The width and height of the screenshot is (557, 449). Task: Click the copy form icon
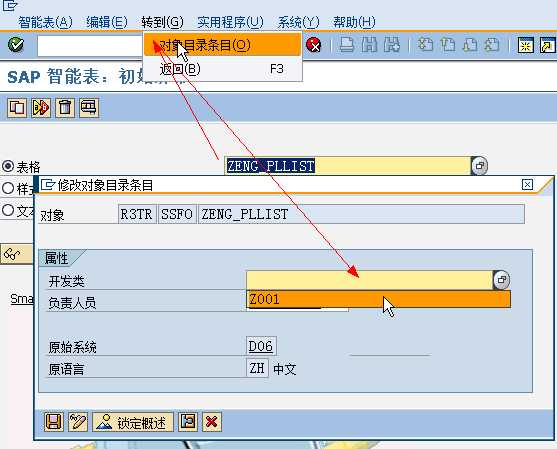17,107
